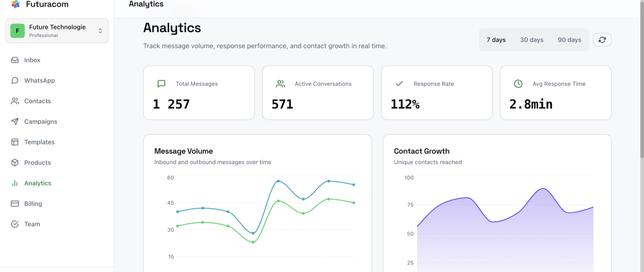Click the Contacts people icon
644x272 pixels.
pyautogui.click(x=15, y=101)
